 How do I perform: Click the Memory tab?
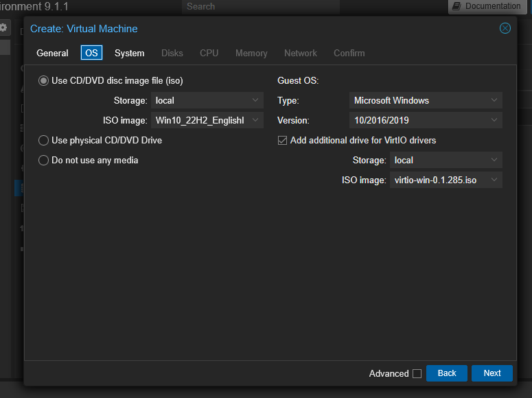click(251, 53)
